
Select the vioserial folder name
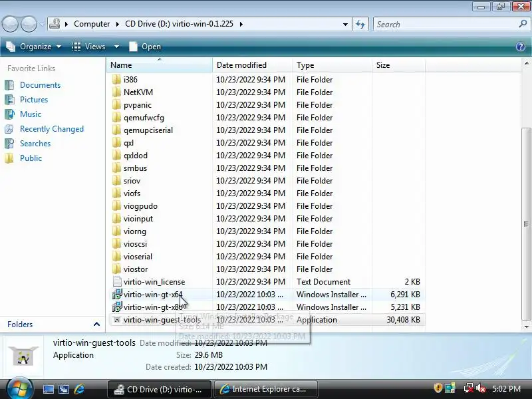point(138,257)
